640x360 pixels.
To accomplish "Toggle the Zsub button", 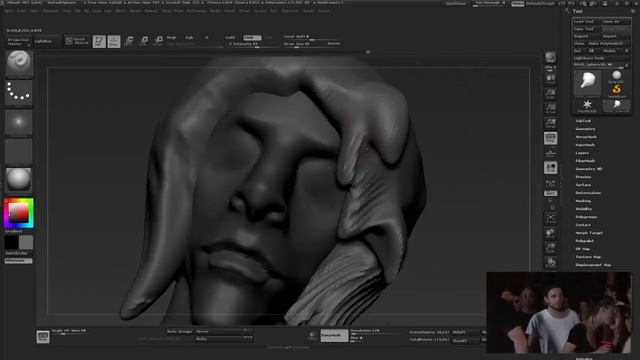I will click(x=252, y=38).
